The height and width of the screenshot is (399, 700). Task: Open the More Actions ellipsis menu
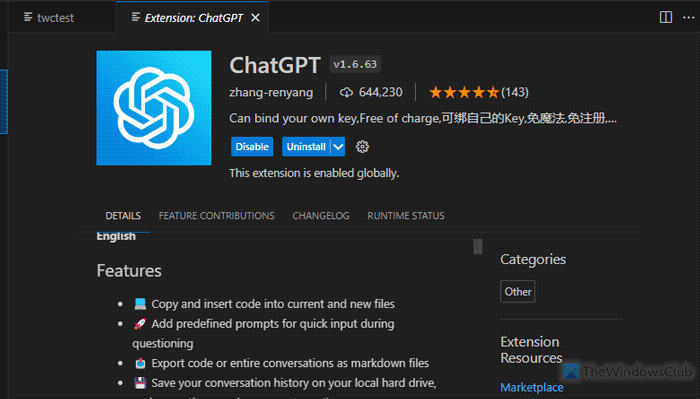[688, 18]
